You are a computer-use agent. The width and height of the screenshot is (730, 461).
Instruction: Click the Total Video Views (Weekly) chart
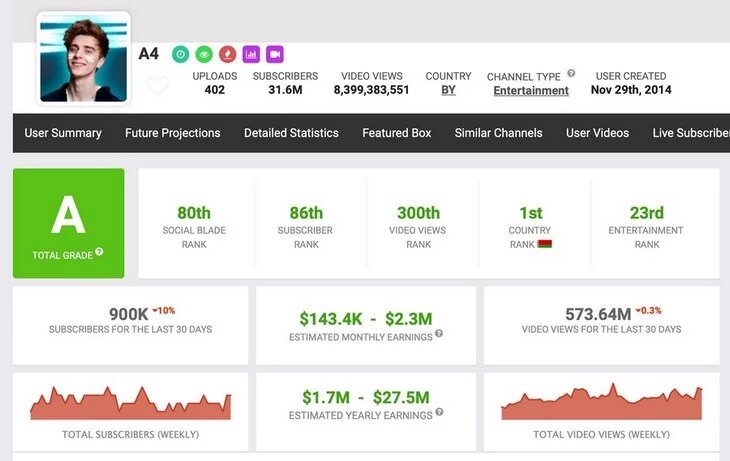pos(602,401)
